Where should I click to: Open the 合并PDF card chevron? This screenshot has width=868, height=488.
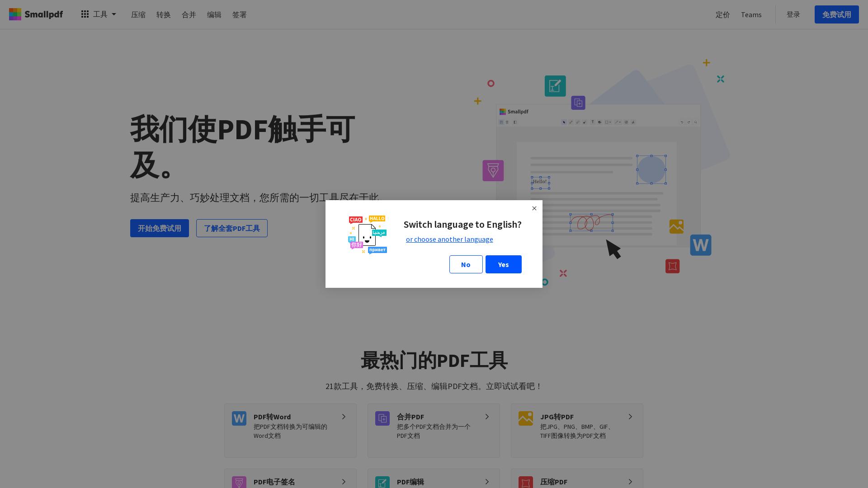[487, 417]
